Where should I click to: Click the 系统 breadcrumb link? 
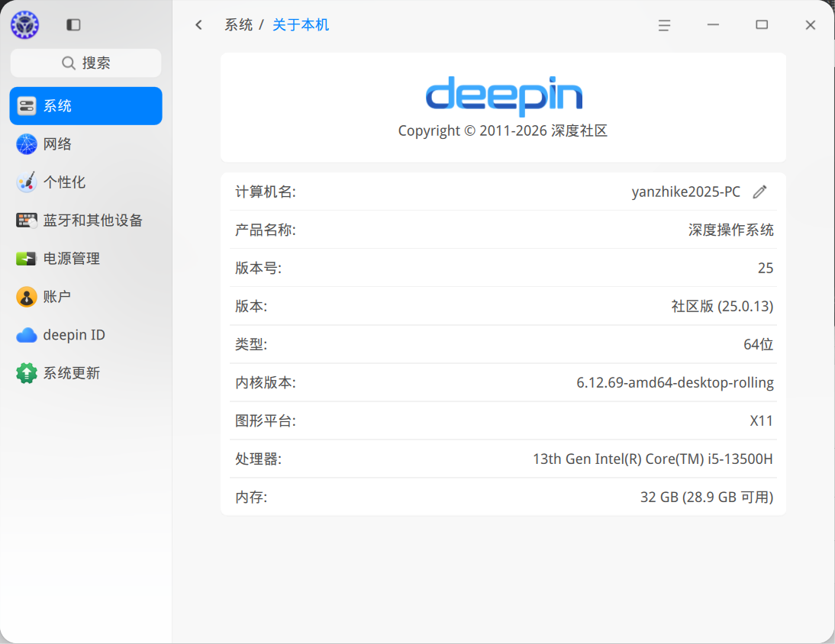[238, 25]
